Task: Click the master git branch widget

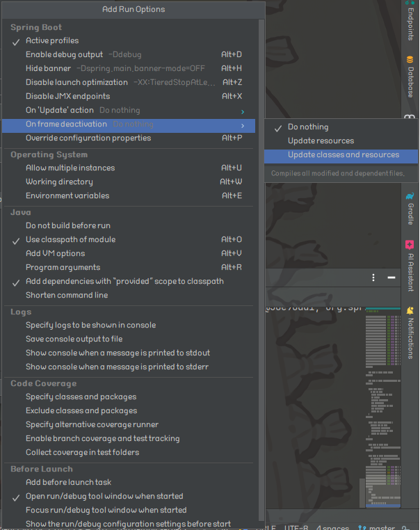Action: 377,527
